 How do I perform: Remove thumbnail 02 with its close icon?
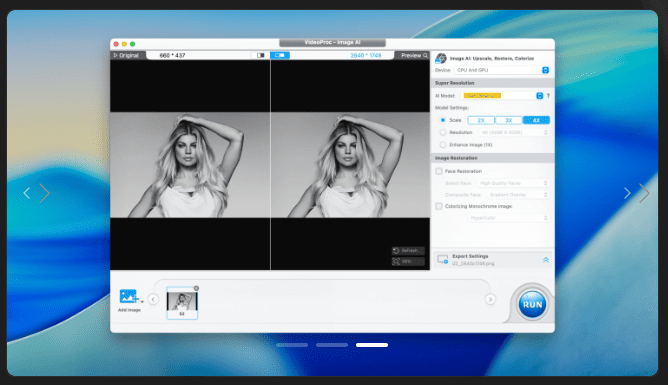(x=196, y=288)
